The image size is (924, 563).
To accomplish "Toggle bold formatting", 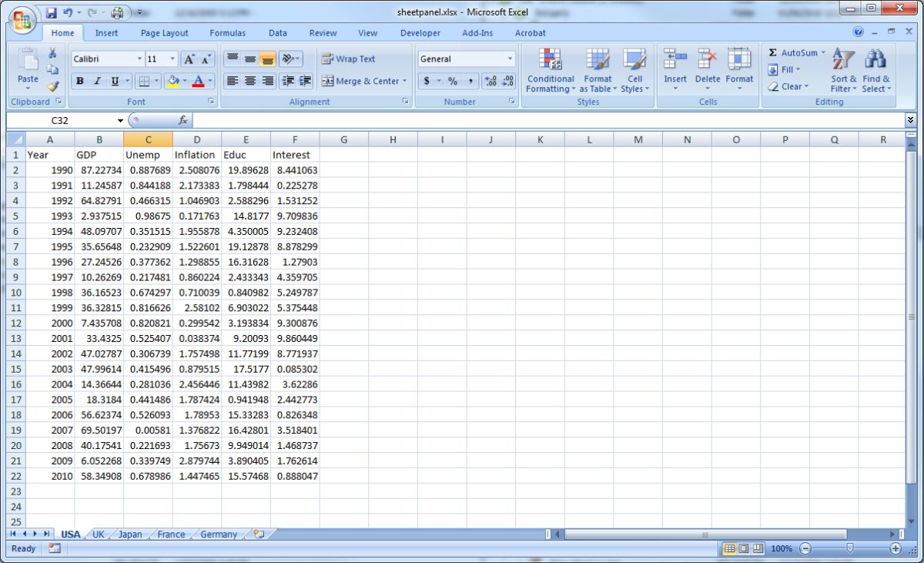I will coord(79,80).
